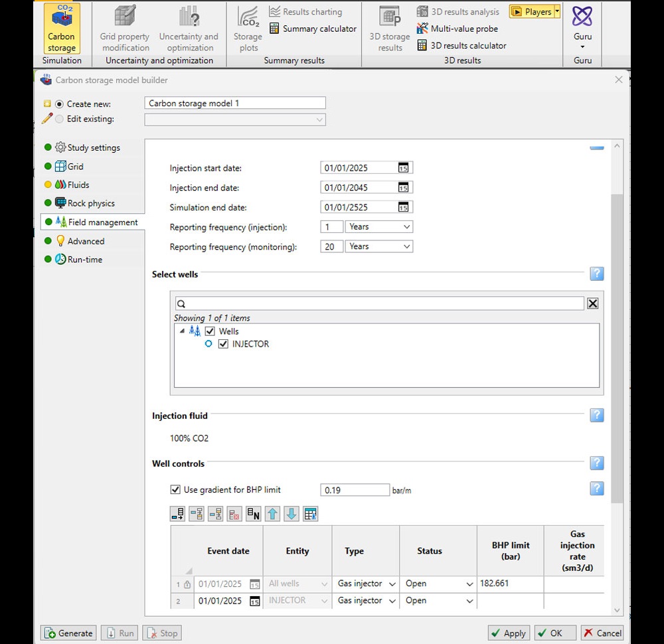
Task: Open Type dropdown in row 1
Action: [x=392, y=584]
